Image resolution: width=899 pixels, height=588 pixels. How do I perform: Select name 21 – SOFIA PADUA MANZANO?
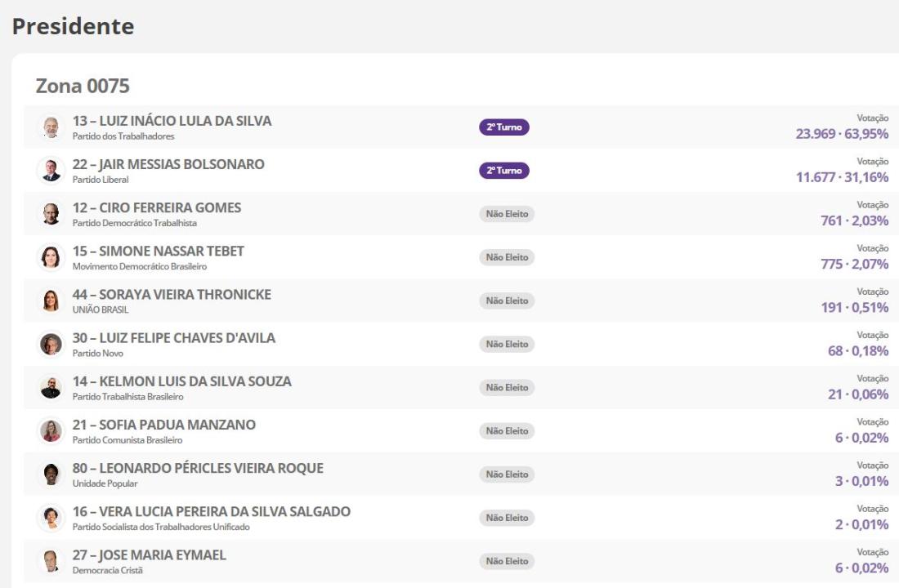pyautogui.click(x=164, y=425)
